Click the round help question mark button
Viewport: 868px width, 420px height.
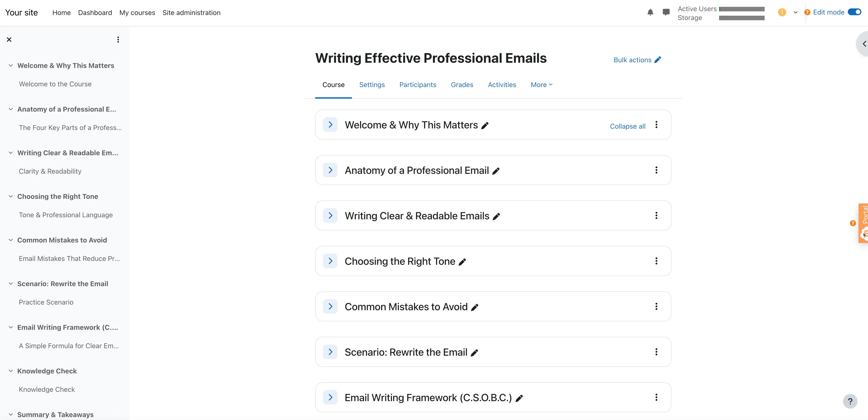pyautogui.click(x=850, y=401)
